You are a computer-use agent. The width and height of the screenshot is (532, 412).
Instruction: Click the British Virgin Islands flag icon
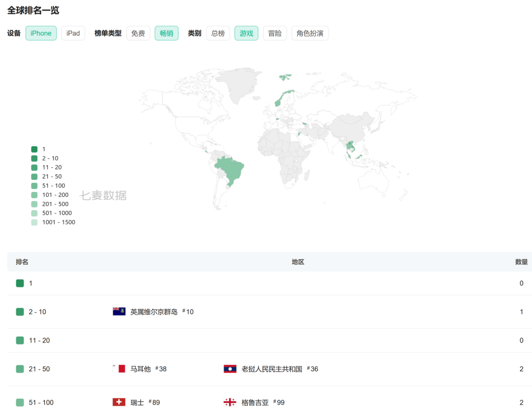click(x=119, y=311)
